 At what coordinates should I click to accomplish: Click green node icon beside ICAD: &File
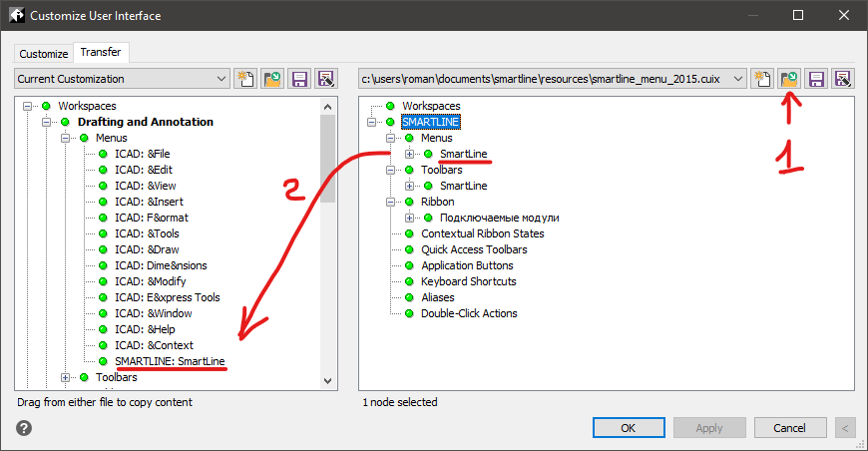click(x=103, y=154)
